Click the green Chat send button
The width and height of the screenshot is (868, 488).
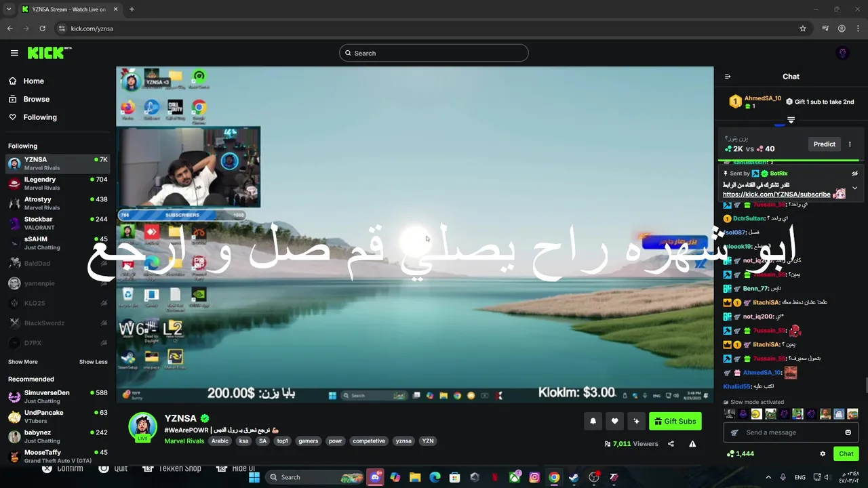(846, 453)
